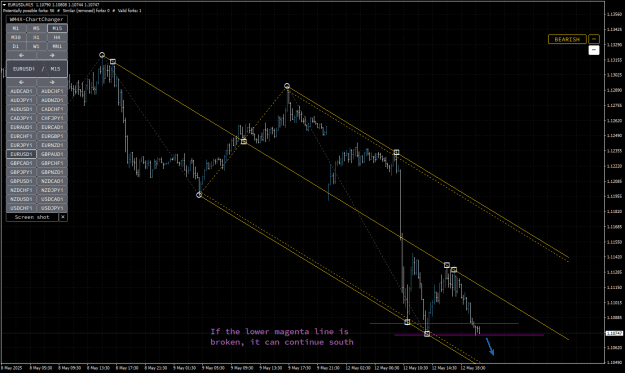Load the AUDCHF symbol

click(52, 91)
